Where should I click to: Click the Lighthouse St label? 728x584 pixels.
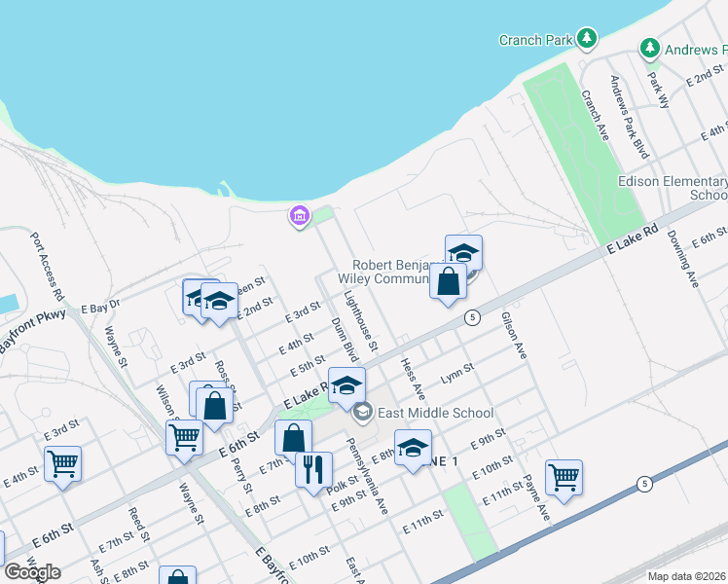[x=361, y=321]
